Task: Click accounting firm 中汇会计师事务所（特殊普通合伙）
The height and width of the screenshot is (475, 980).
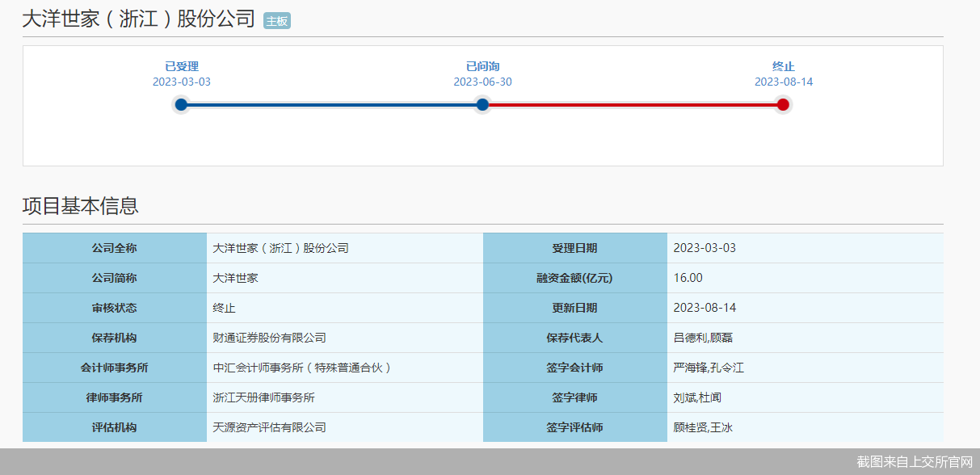Action: [x=302, y=368]
